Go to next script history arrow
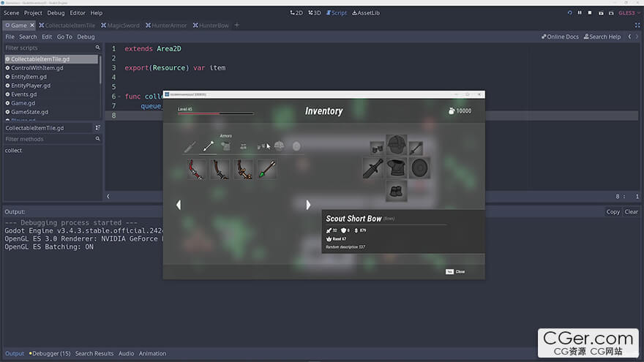Viewport: 644px width, 362px height. click(637, 37)
